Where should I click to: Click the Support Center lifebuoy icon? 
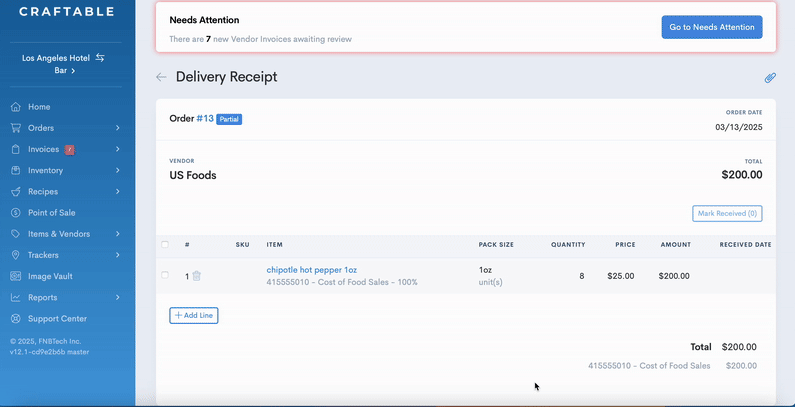tap(16, 319)
